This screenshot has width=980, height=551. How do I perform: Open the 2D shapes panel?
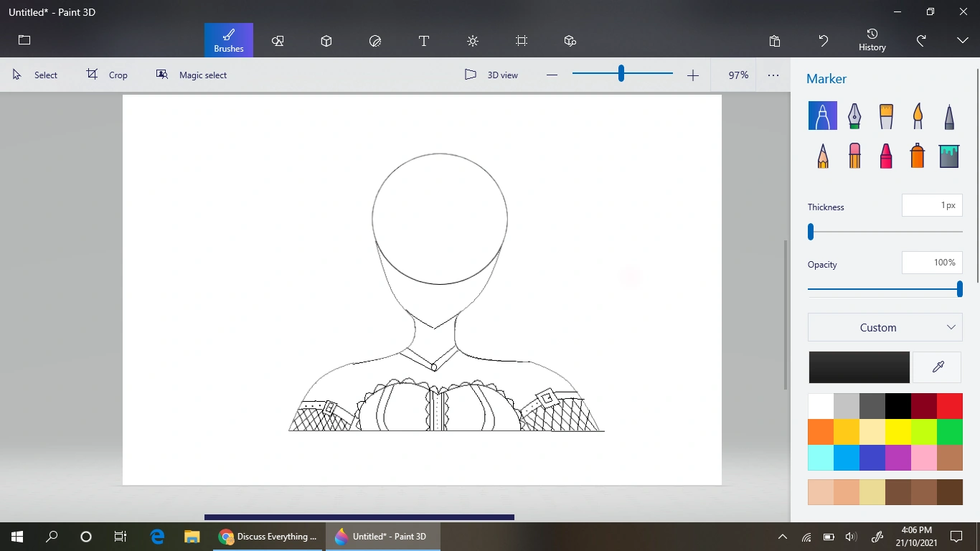(278, 41)
